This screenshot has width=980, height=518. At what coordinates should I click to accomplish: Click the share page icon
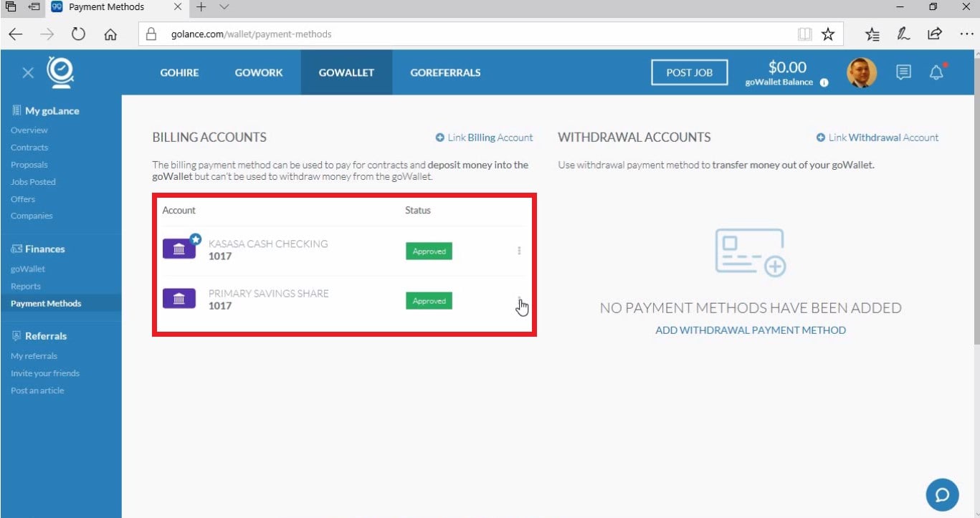pos(934,34)
